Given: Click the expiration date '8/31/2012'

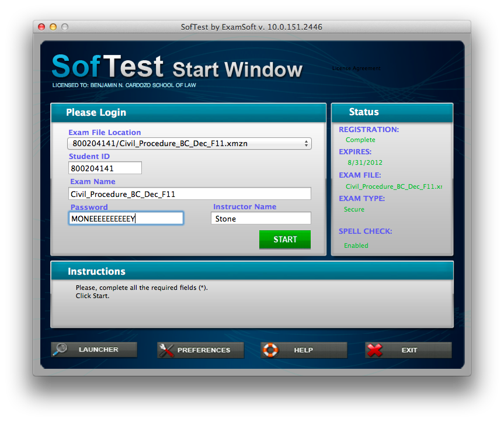Looking at the screenshot, I should 365,162.
